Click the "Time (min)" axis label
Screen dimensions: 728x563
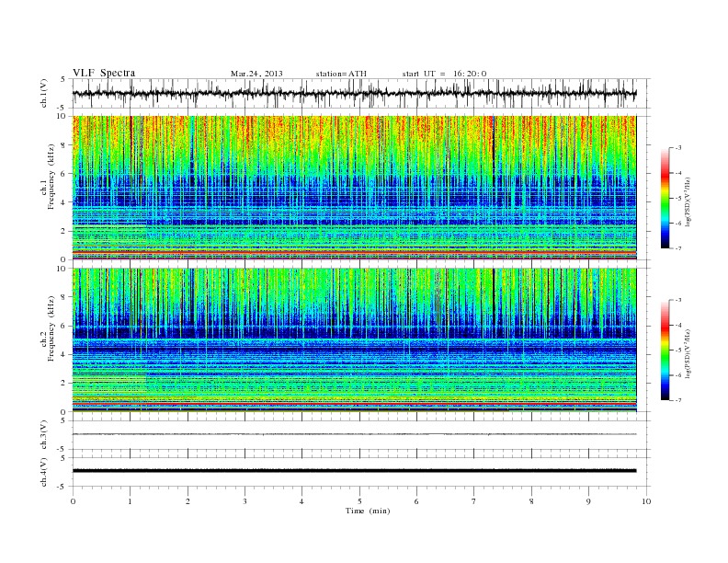coord(368,511)
